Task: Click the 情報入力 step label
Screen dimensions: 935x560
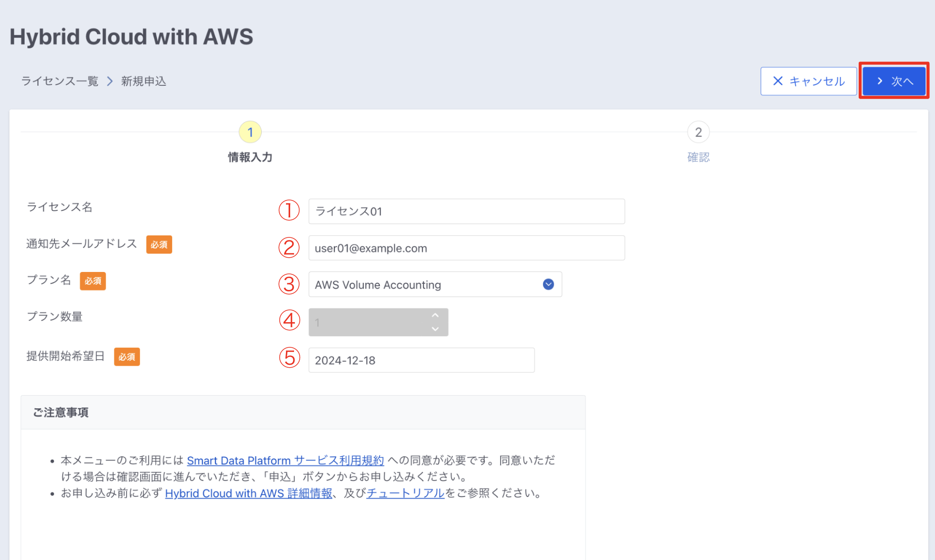Action: tap(250, 157)
